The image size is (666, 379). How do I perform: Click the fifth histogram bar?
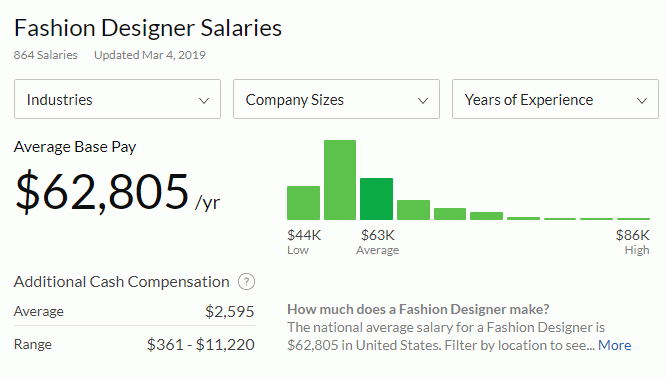[450, 214]
